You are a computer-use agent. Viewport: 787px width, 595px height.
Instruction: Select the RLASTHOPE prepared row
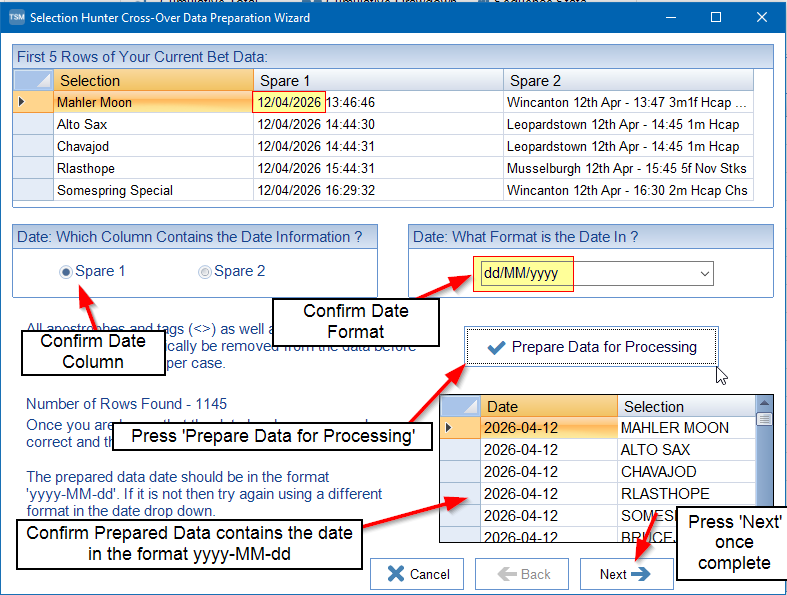click(x=686, y=494)
